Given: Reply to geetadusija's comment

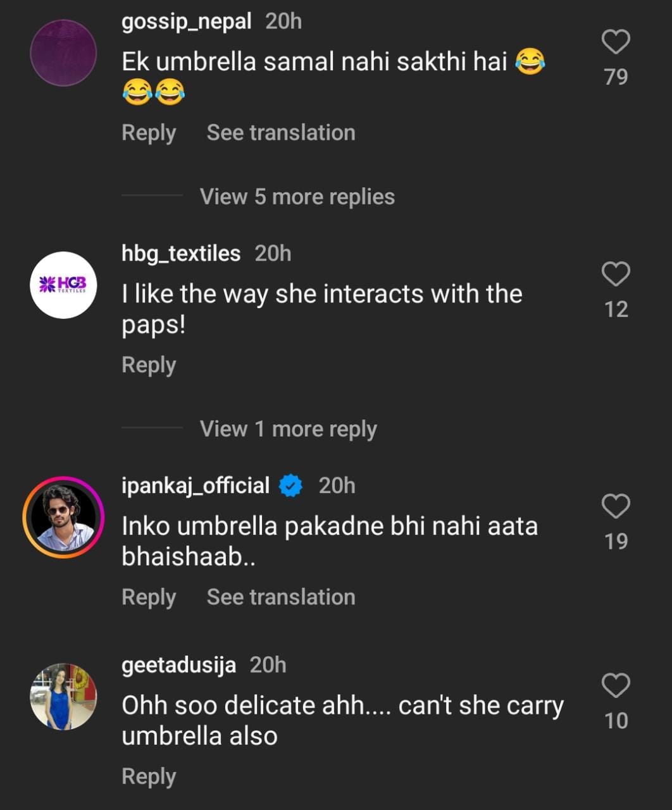Looking at the screenshot, I should (149, 776).
